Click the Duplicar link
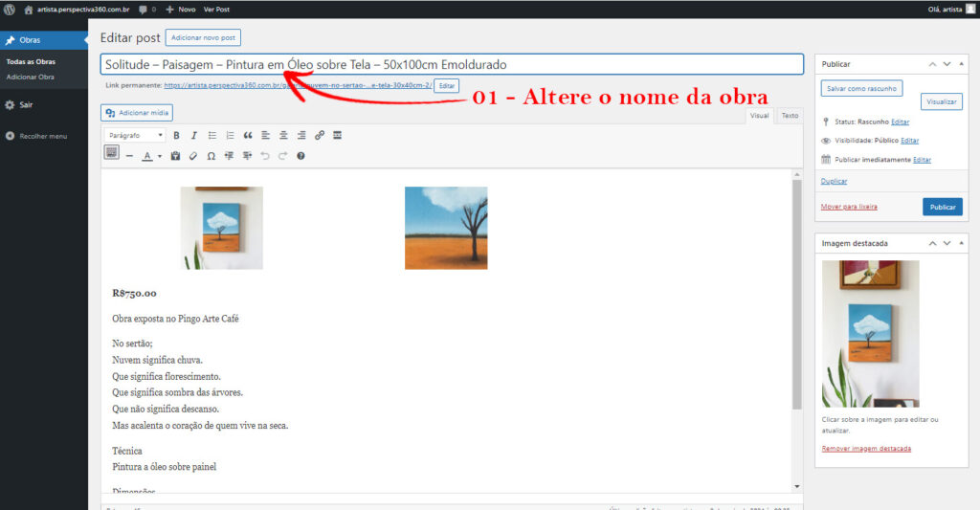This screenshot has width=980, height=510. tap(834, 181)
